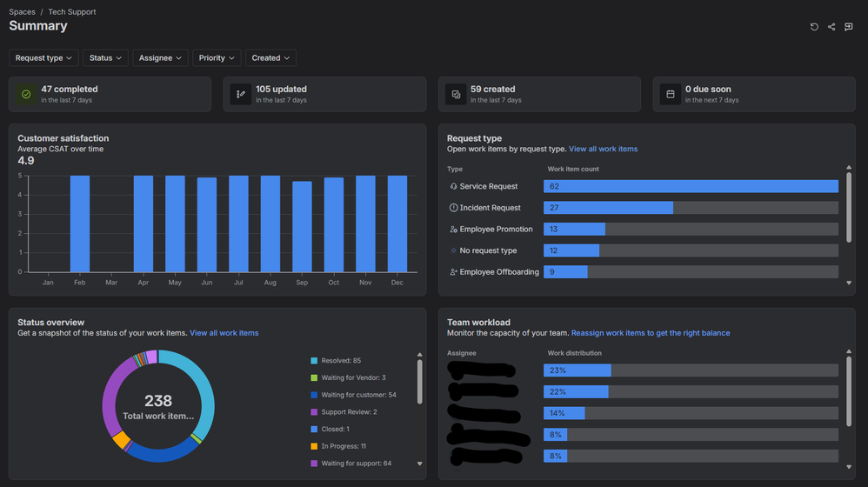Image resolution: width=868 pixels, height=487 pixels.
Task: Click the February CSAT bar
Action: pos(80,223)
